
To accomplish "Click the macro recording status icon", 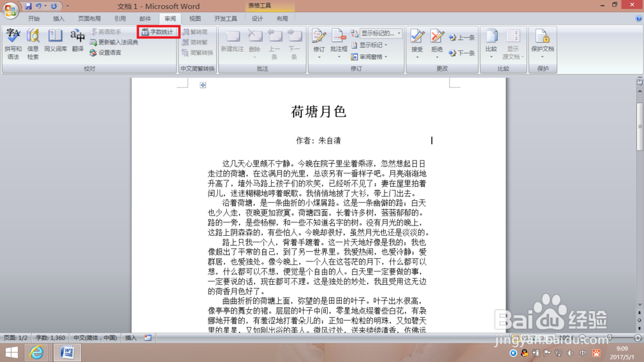I will click(148, 338).
